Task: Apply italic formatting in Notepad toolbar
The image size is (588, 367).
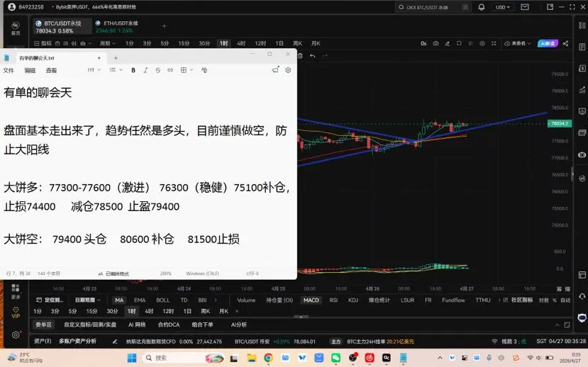Action: [145, 70]
